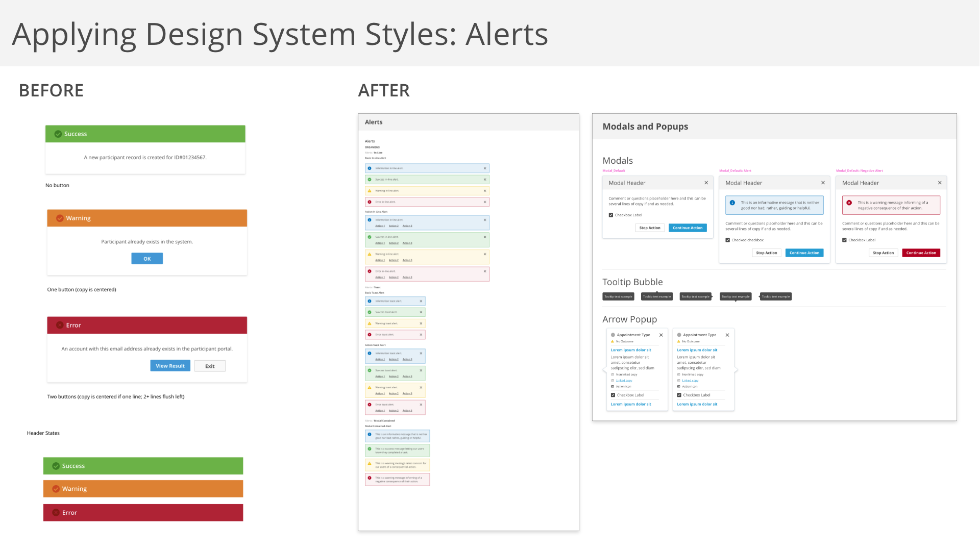Uncheck the Checked checkbox option

point(728,240)
